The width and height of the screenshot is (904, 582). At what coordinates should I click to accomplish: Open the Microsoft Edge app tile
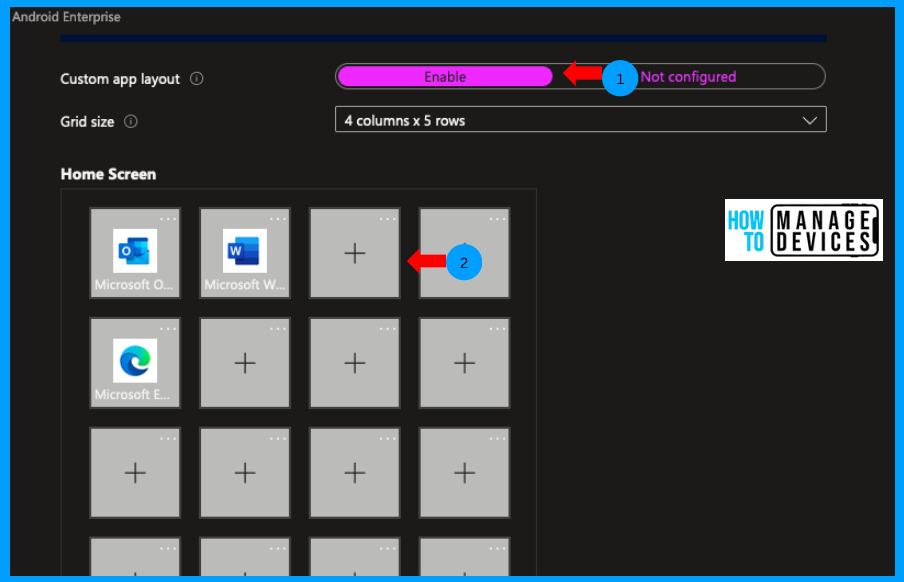tap(135, 363)
